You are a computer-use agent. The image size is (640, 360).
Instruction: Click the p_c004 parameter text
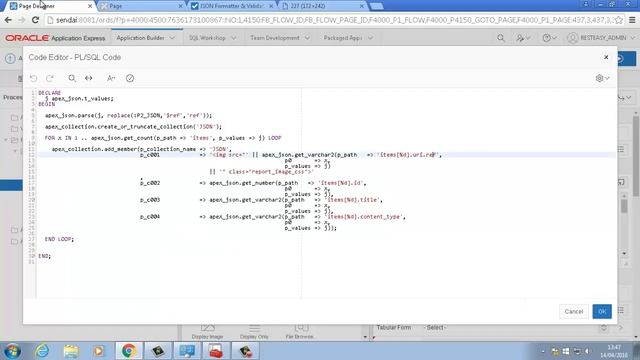(x=150, y=216)
